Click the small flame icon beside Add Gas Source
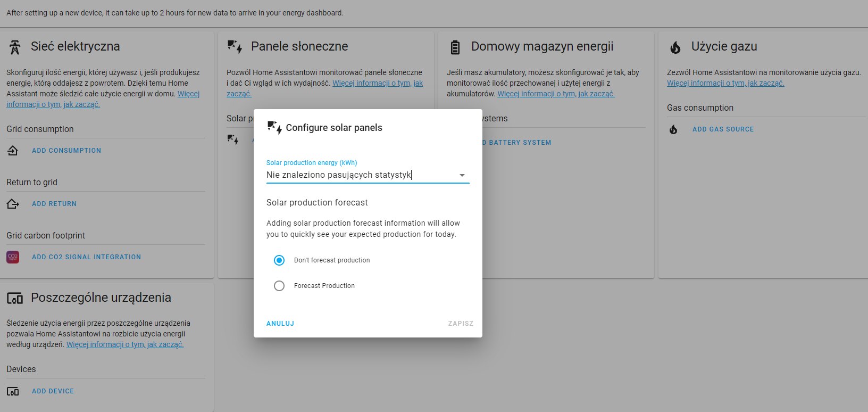This screenshot has width=868, height=412. coord(673,129)
